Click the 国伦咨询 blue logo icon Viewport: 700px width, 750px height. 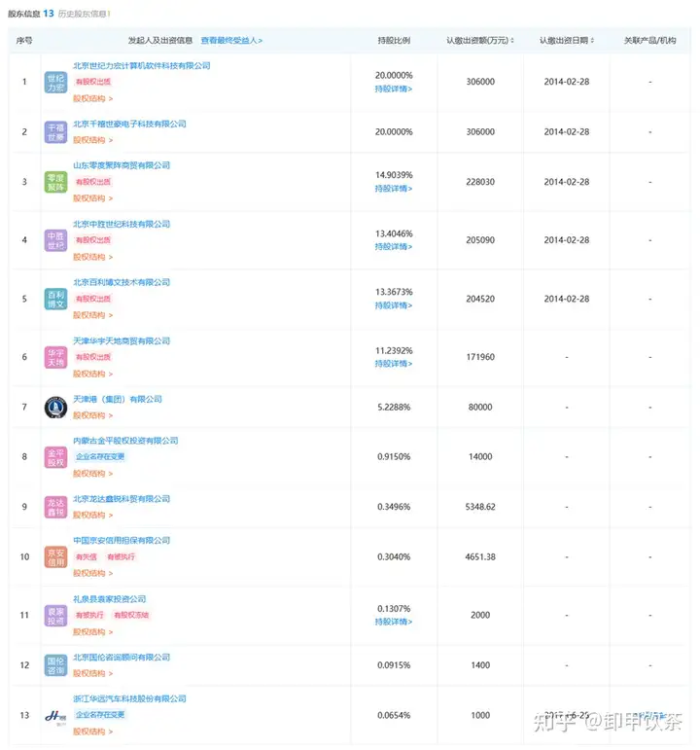point(55,665)
